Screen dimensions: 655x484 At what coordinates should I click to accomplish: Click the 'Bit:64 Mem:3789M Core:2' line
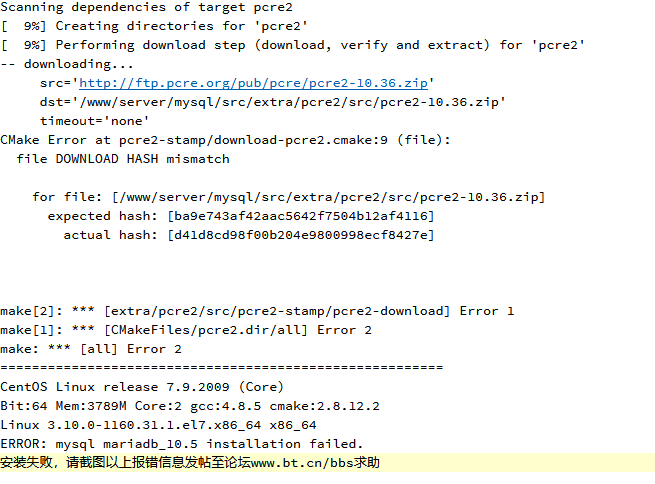(x=190, y=406)
